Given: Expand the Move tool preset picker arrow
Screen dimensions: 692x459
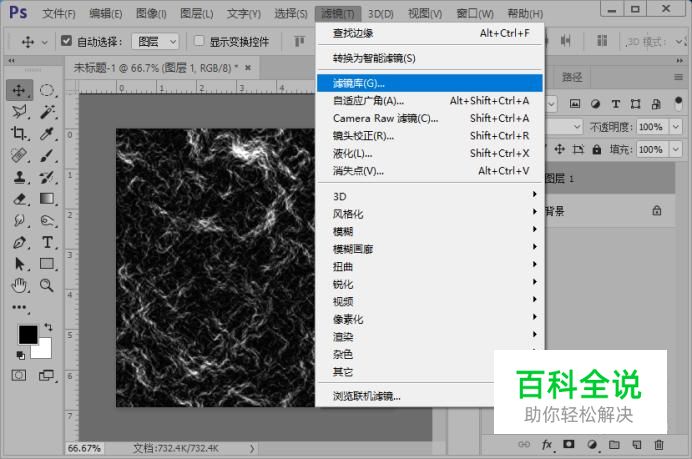Looking at the screenshot, I should pyautogui.click(x=44, y=43).
